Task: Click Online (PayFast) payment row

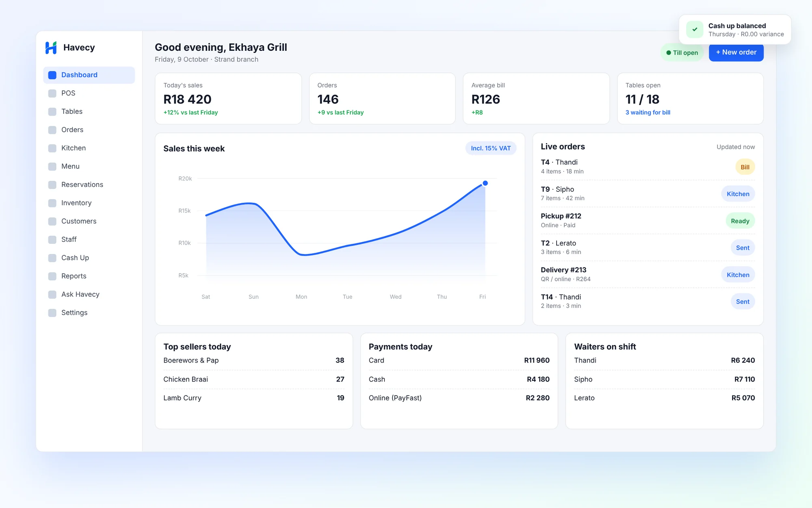Action: [x=459, y=398]
